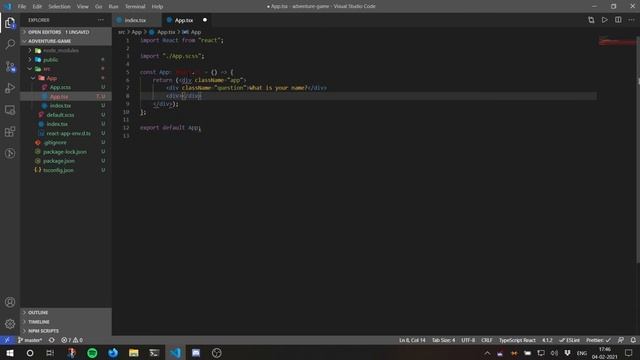Open the .gitignore file
Image resolution: width=640 pixels, height=360 pixels.
tap(55, 142)
